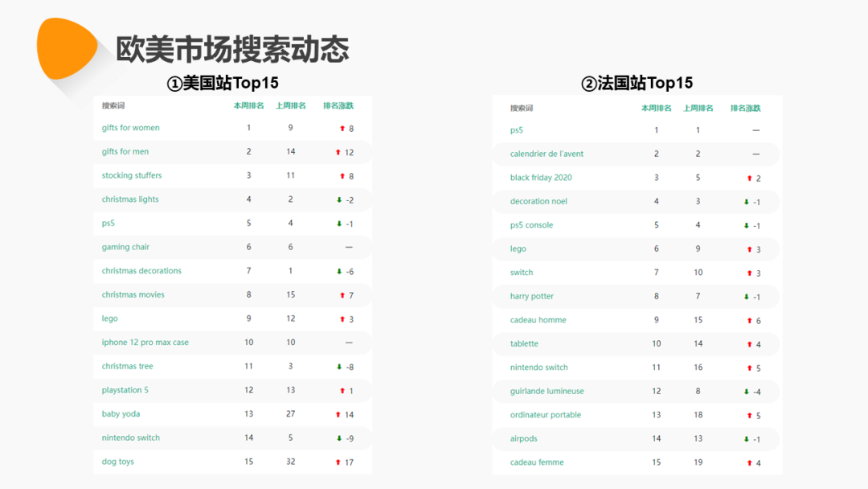This screenshot has width=868, height=489.
Task: Click the '排名涨跌' header in US table
Action: [338, 106]
